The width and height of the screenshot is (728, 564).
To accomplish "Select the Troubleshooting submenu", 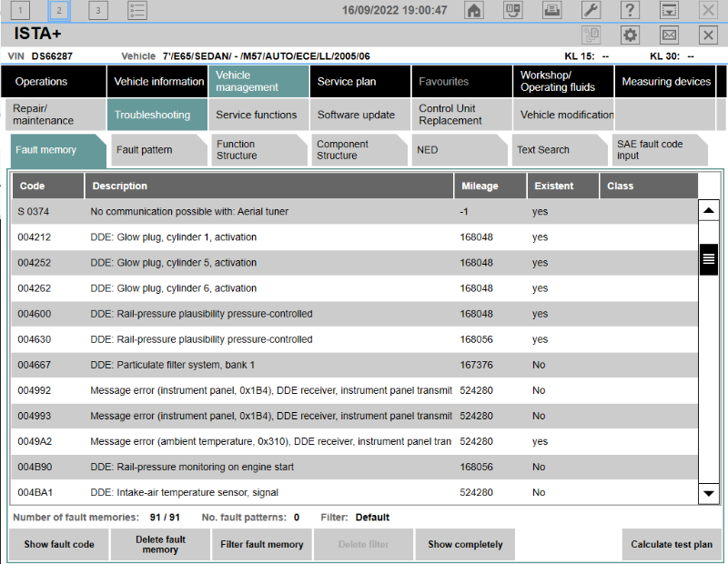I will tap(157, 115).
